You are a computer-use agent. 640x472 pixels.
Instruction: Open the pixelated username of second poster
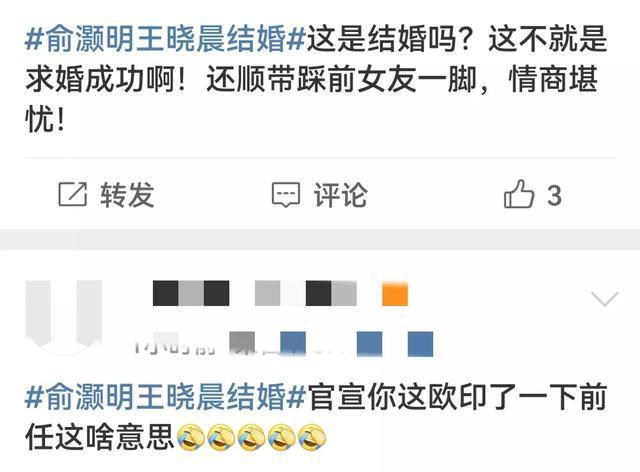255,293
